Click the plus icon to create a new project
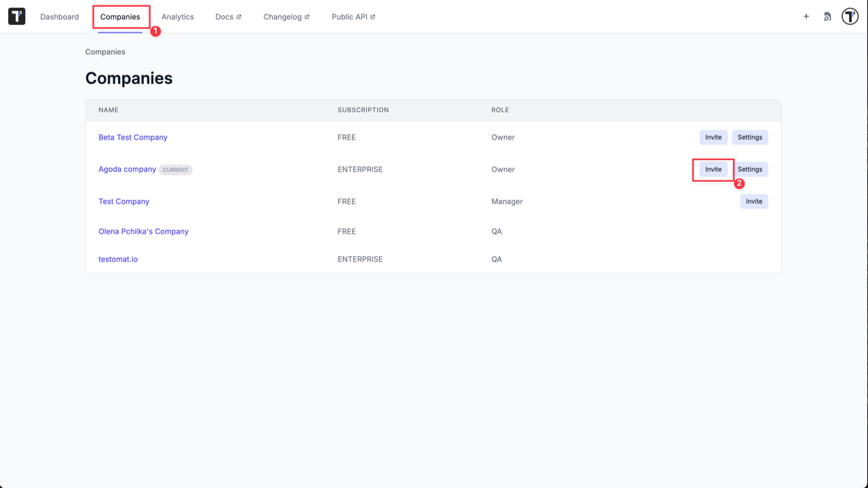Viewport: 868px width, 488px height. (x=806, y=16)
